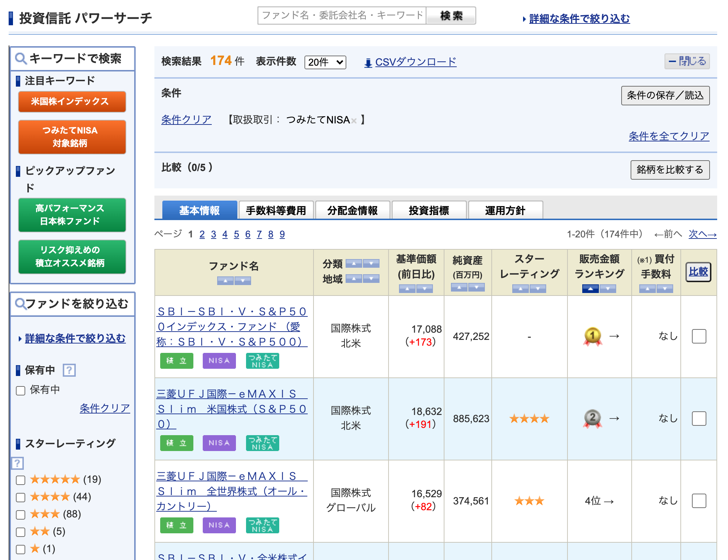Sort 純資産 descending arrow
The image size is (728, 560).
point(477,287)
